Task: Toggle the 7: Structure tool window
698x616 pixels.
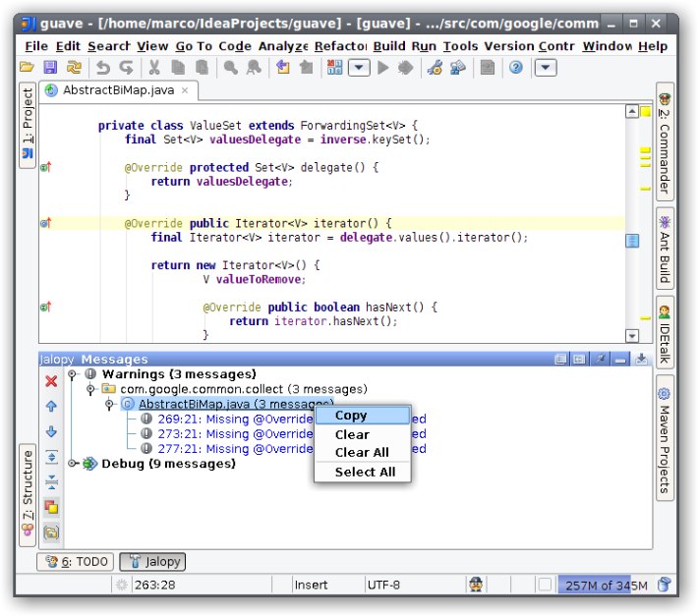Action: [x=28, y=494]
